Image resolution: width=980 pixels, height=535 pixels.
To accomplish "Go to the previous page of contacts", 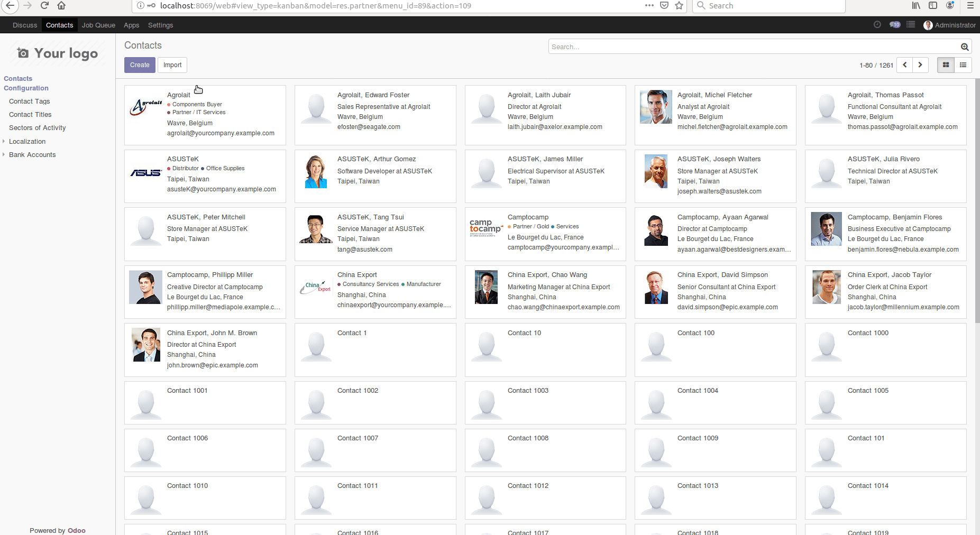I will 905,64.
